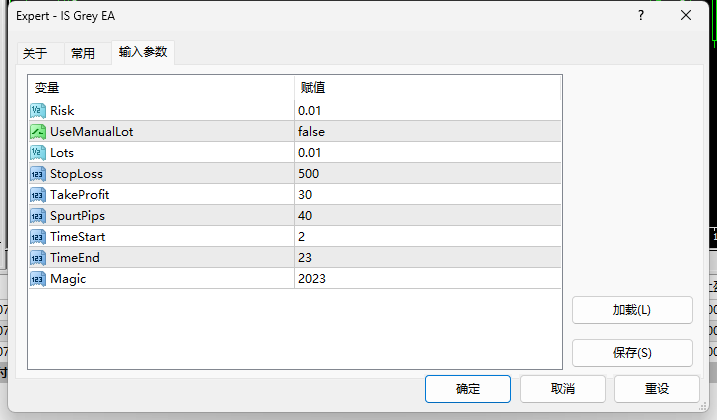Select the Risk variable name
This screenshot has height=420, width=717.
(x=62, y=111)
